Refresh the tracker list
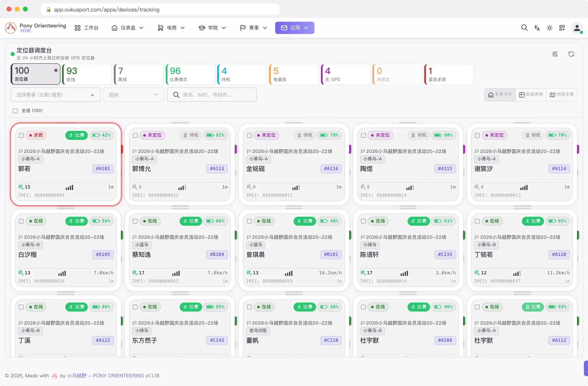This screenshot has width=588, height=386. click(x=571, y=54)
